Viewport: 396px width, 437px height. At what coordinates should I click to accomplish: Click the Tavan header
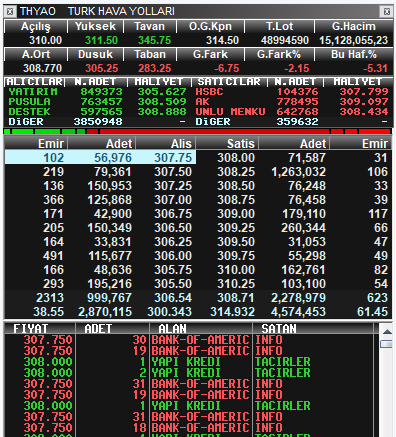(x=150, y=27)
